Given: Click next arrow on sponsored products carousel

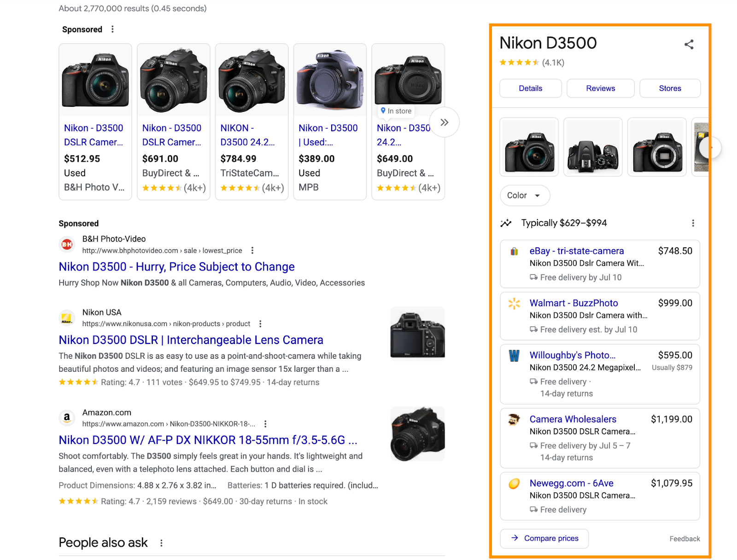Looking at the screenshot, I should point(444,122).
